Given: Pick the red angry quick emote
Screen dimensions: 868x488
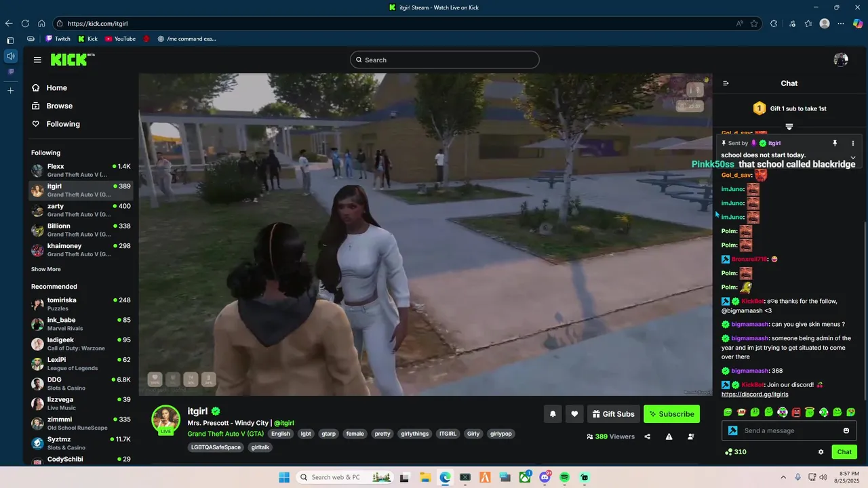Looking at the screenshot, I should [x=796, y=412].
